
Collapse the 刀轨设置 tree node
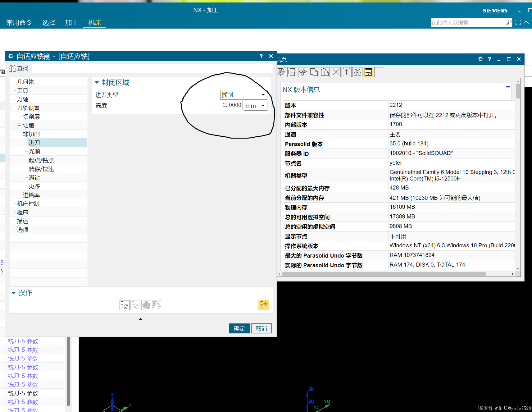13,108
